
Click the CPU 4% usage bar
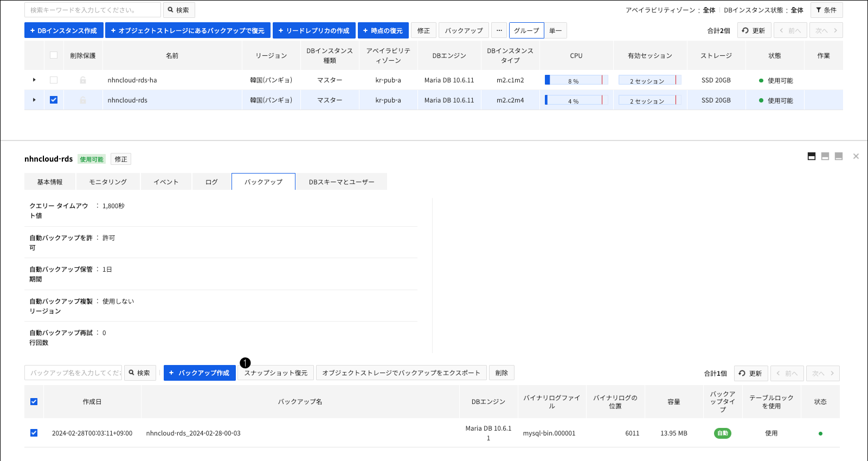click(576, 100)
